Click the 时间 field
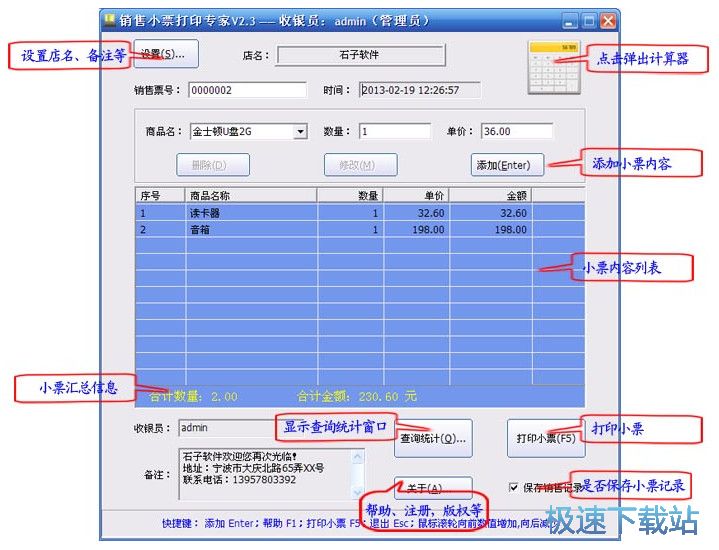 [420, 90]
